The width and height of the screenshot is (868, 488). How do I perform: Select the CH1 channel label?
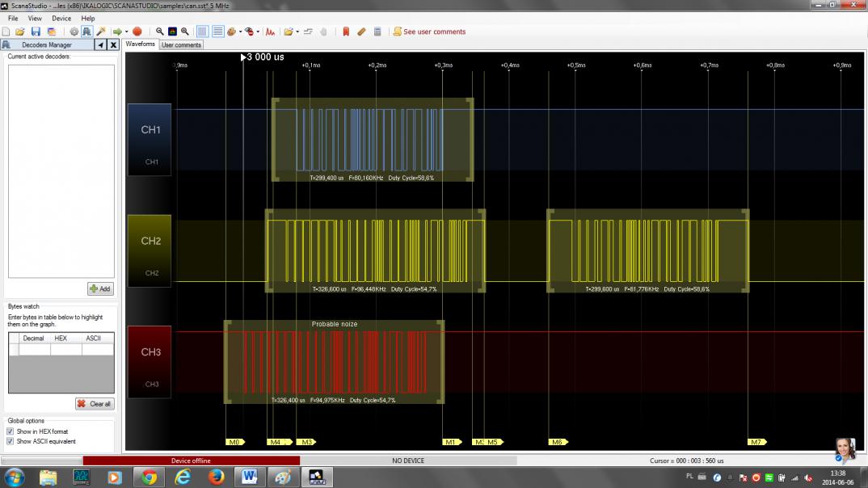tap(150, 140)
